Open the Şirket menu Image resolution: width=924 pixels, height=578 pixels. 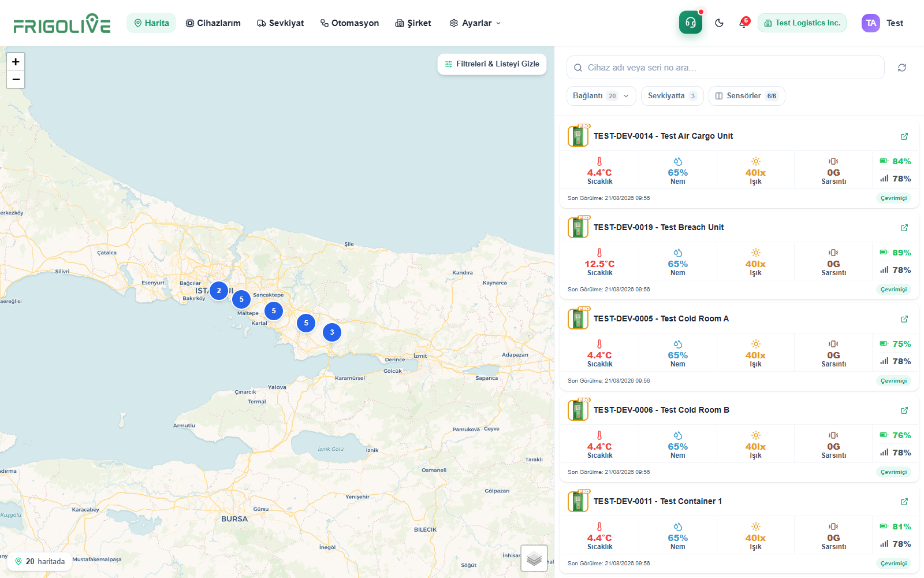413,23
